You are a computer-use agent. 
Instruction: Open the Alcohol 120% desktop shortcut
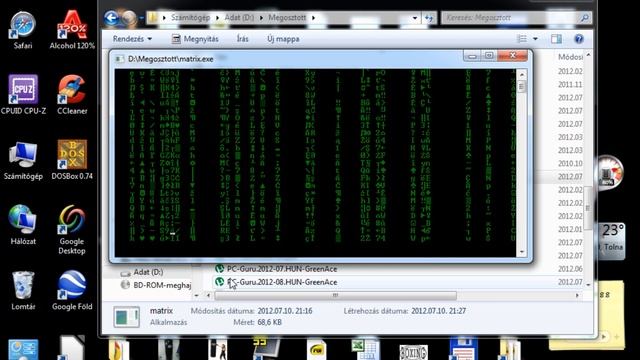(x=72, y=30)
